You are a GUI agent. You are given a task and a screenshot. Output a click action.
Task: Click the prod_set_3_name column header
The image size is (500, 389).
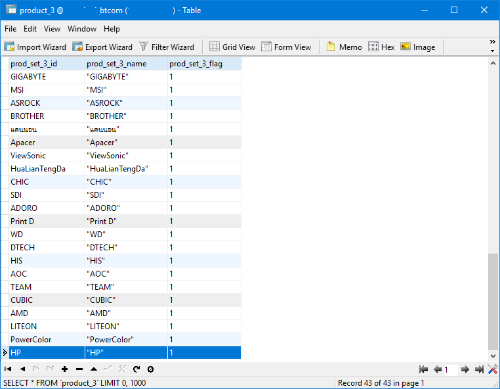pyautogui.click(x=126, y=64)
